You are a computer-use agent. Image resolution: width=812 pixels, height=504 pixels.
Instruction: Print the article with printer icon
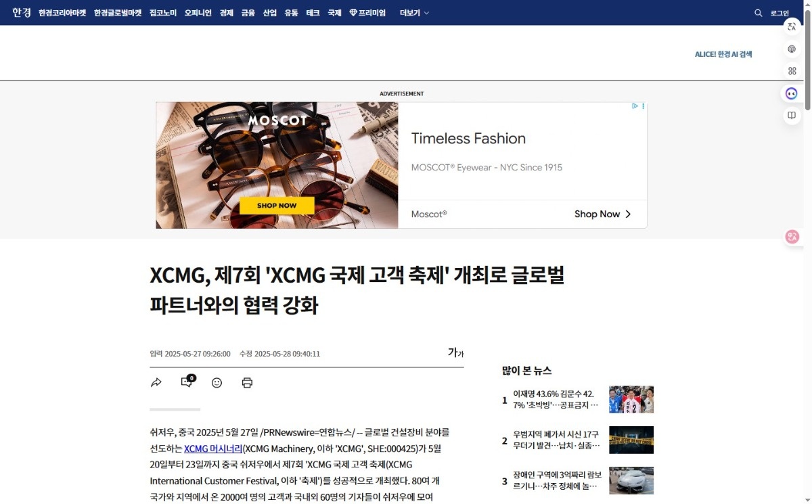pos(247,383)
